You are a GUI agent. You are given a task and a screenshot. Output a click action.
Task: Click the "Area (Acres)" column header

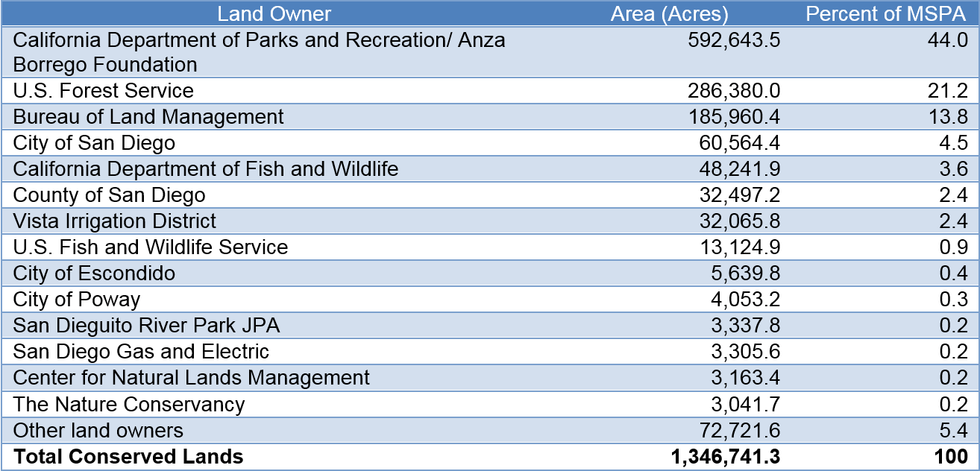(669, 13)
